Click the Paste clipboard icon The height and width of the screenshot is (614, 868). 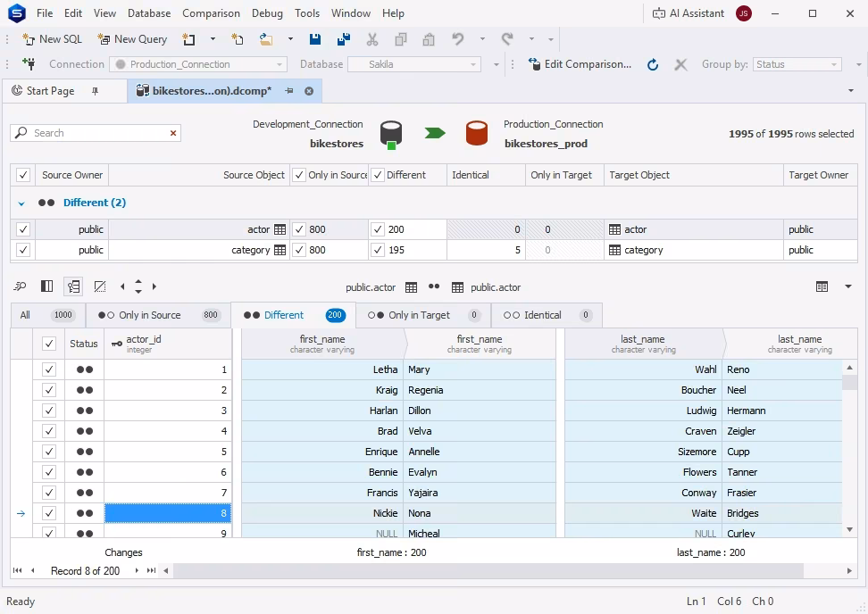tap(429, 39)
